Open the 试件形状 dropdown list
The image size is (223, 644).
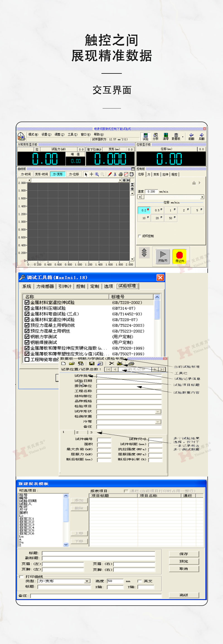[x=158, y=411]
